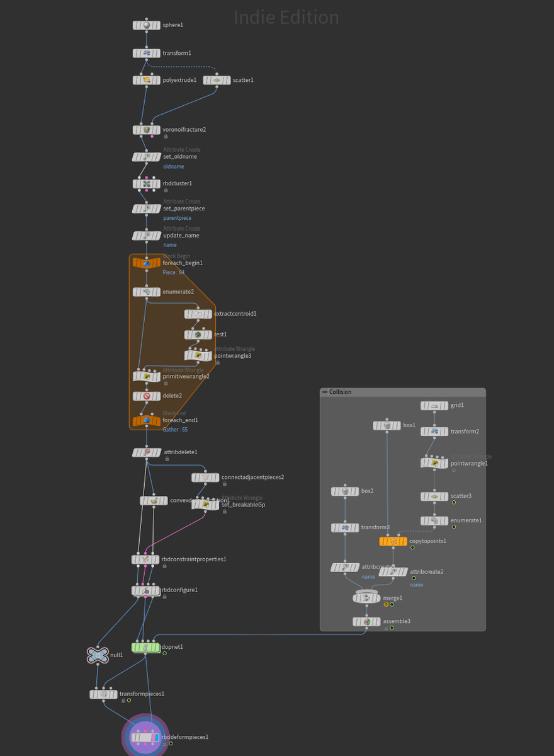Select the null1 node
Screen dimensions: 554x756
click(98, 655)
